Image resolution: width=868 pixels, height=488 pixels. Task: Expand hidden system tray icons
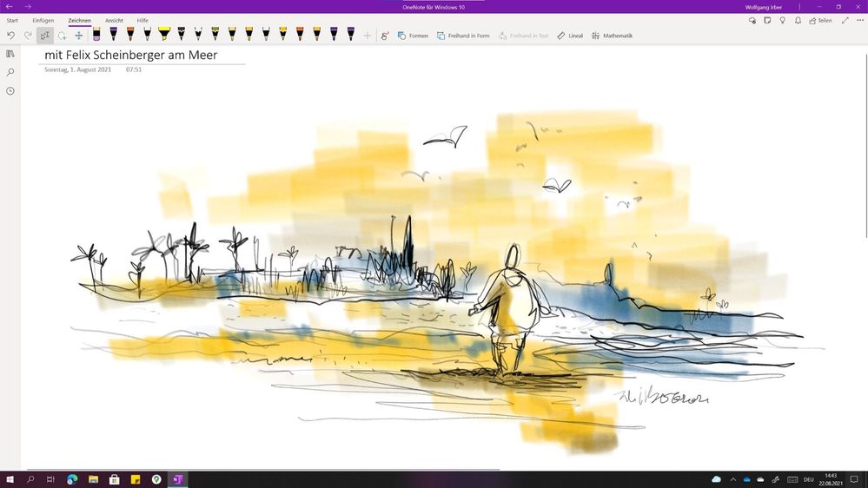[733, 479]
